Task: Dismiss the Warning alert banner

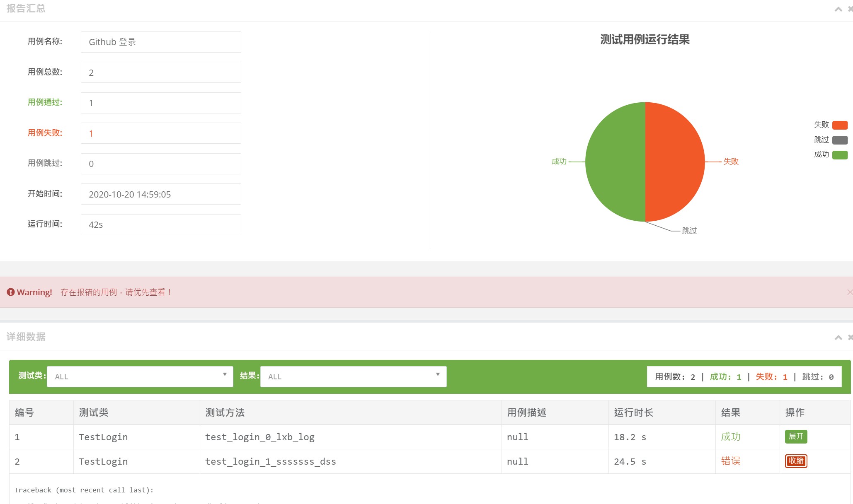Action: [850, 292]
